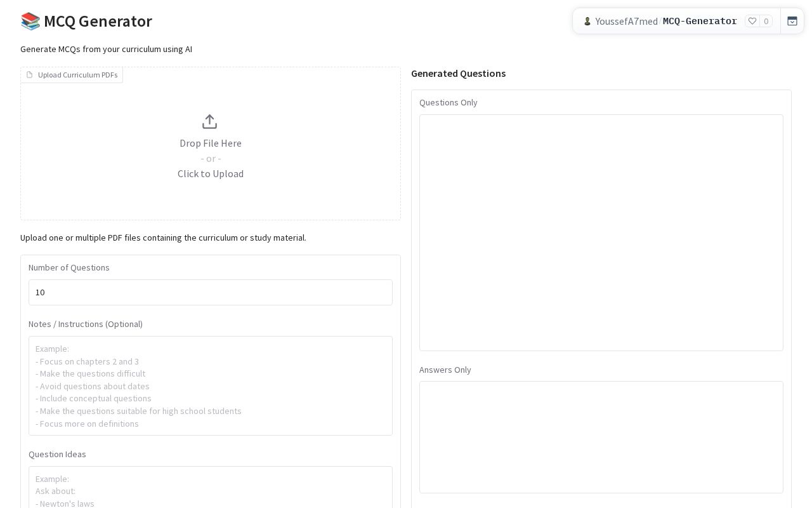
Task: Click the 'Upload Curriculum PDFs' label
Action: [77, 75]
